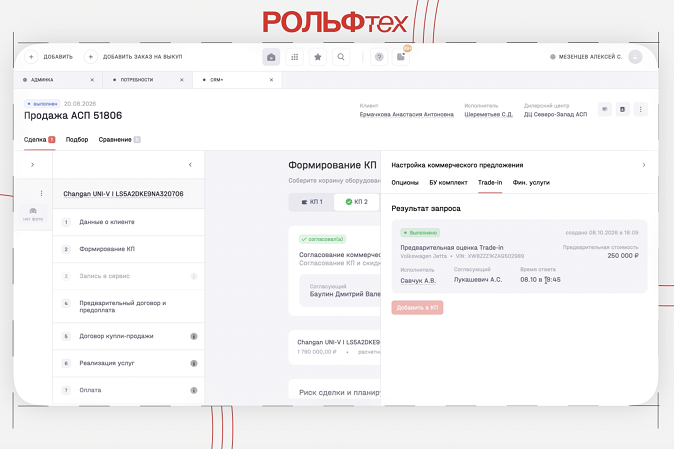
Task: Switch to КП 1 offer tab
Action: [x=312, y=202]
